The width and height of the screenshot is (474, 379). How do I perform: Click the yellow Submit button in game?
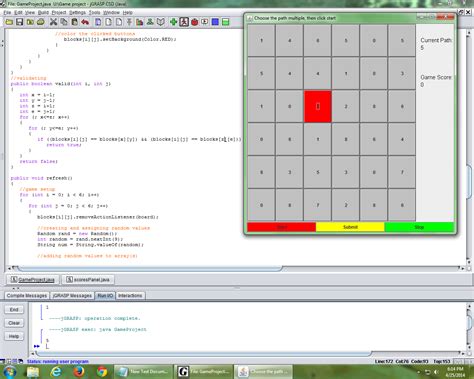(350, 227)
